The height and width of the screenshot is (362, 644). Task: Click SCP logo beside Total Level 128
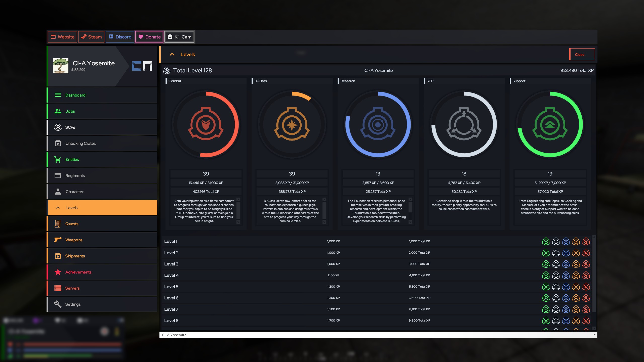[x=167, y=70]
